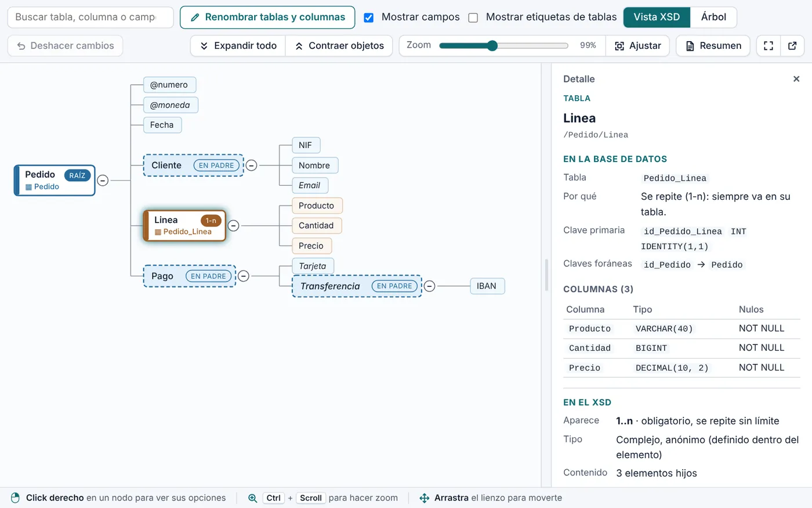Click Deshacer cambios button
This screenshot has width=812, height=508.
click(65, 46)
